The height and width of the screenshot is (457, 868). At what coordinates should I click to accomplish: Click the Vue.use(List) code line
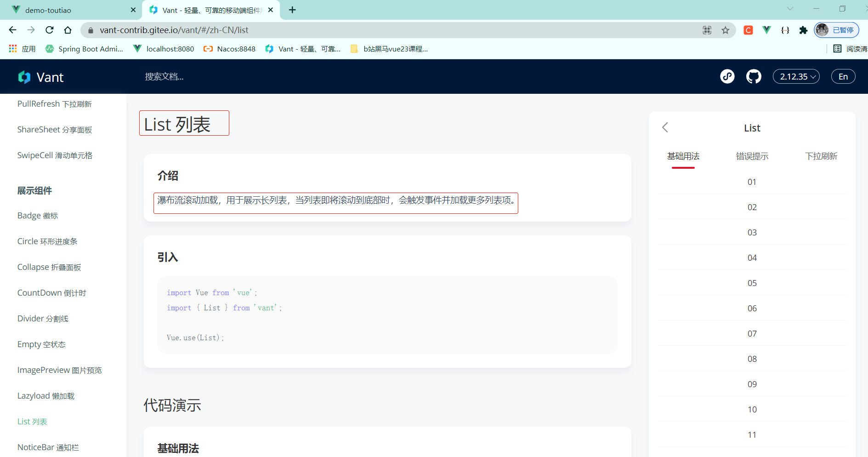tap(195, 337)
